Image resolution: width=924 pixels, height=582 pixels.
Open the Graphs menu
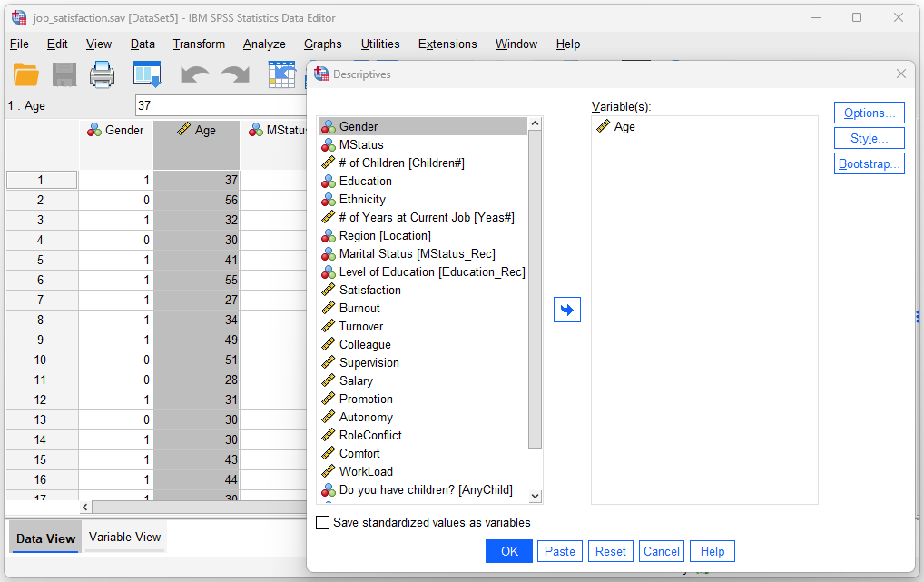(x=323, y=44)
